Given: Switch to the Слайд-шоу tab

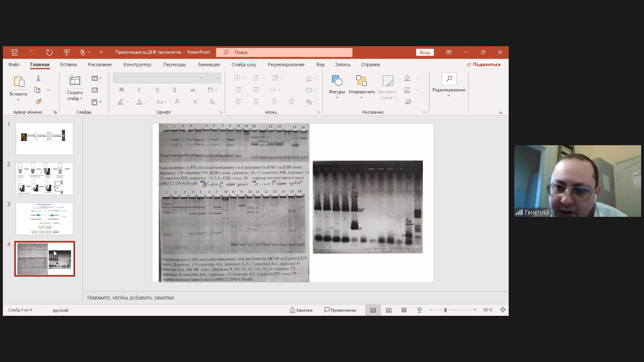Looking at the screenshot, I should point(244,65).
